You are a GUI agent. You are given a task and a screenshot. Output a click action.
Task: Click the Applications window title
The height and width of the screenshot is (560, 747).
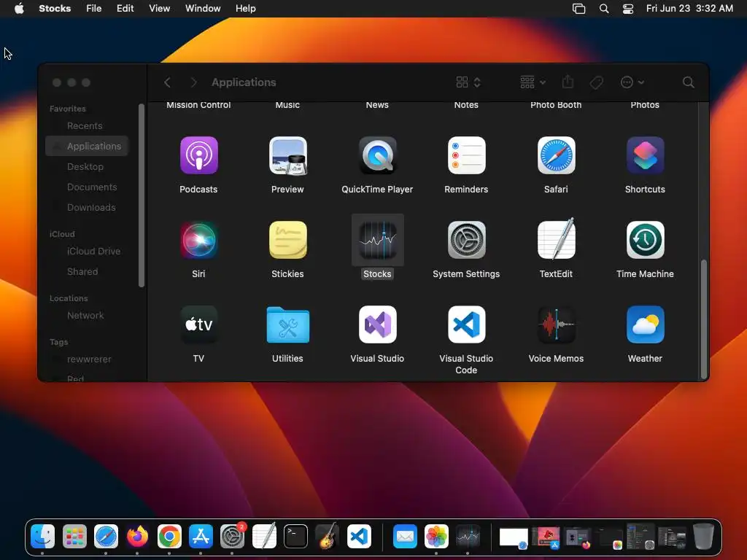244,82
